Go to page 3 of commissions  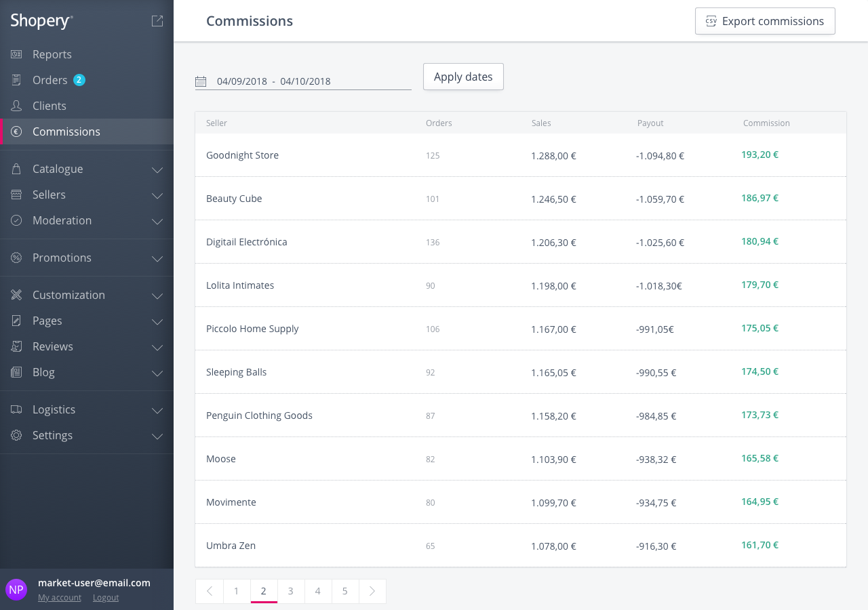[291, 591]
